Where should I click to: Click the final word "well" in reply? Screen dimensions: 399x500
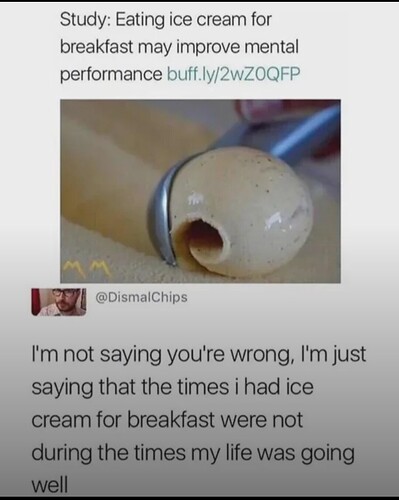point(49,484)
